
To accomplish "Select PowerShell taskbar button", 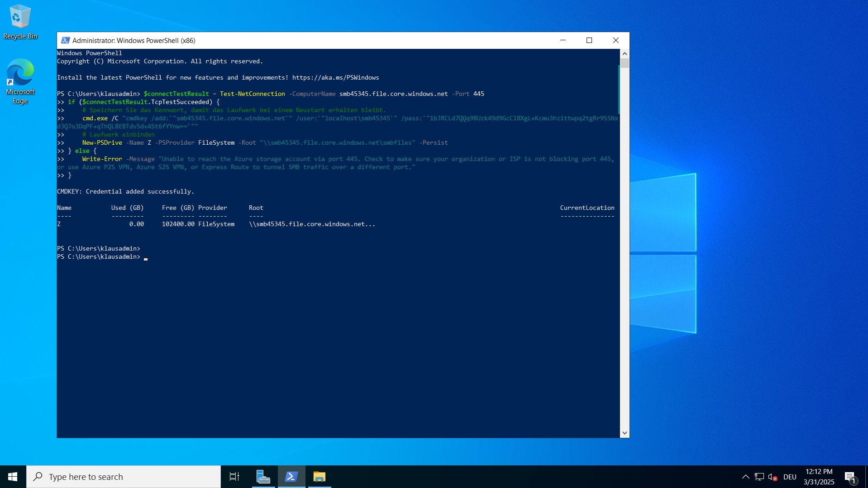I will 291,477.
